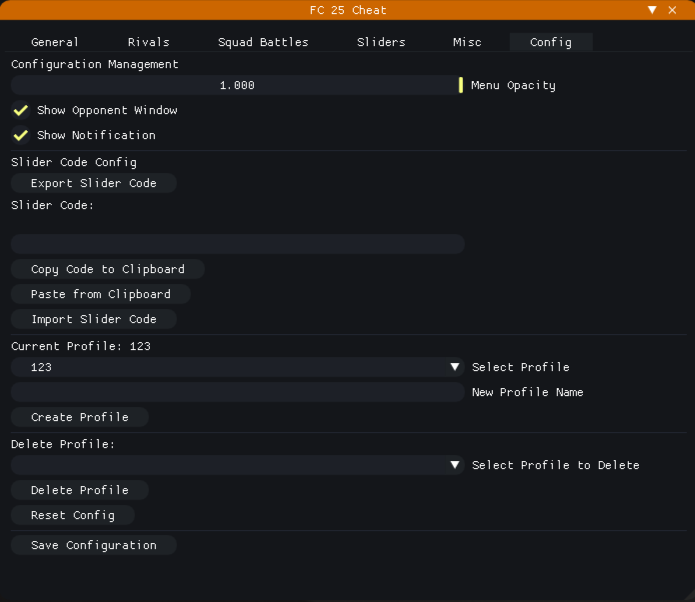Save Configuration with bottom button
The image size is (695, 602).
pos(94,545)
